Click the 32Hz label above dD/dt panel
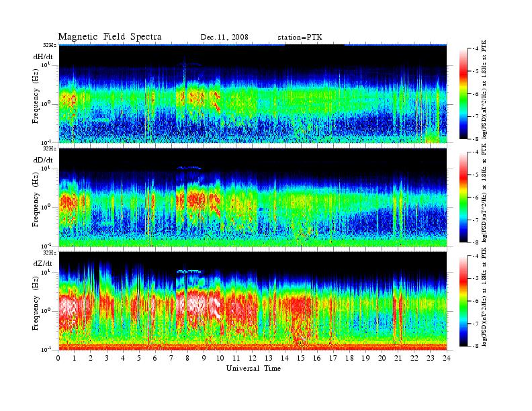532x411 pixels. [x=49, y=148]
